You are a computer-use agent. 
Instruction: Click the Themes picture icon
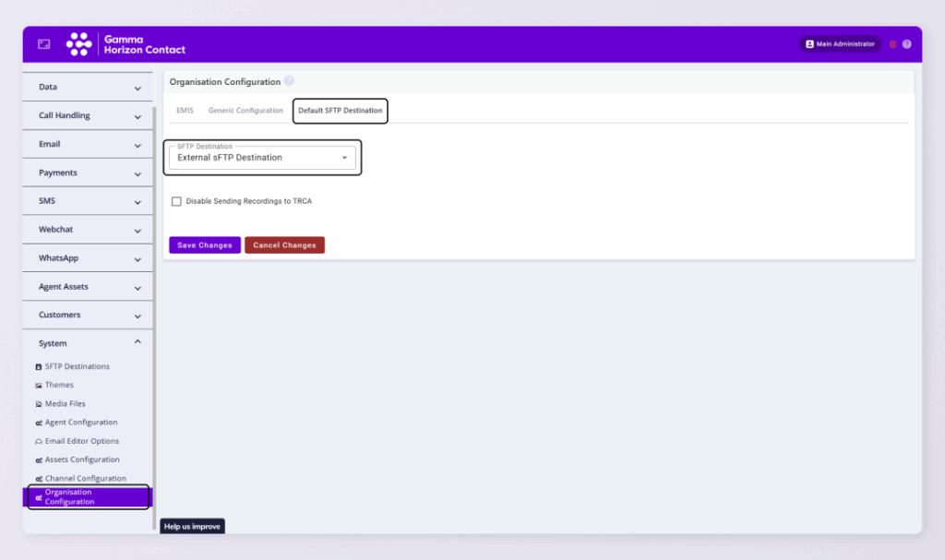(x=39, y=386)
